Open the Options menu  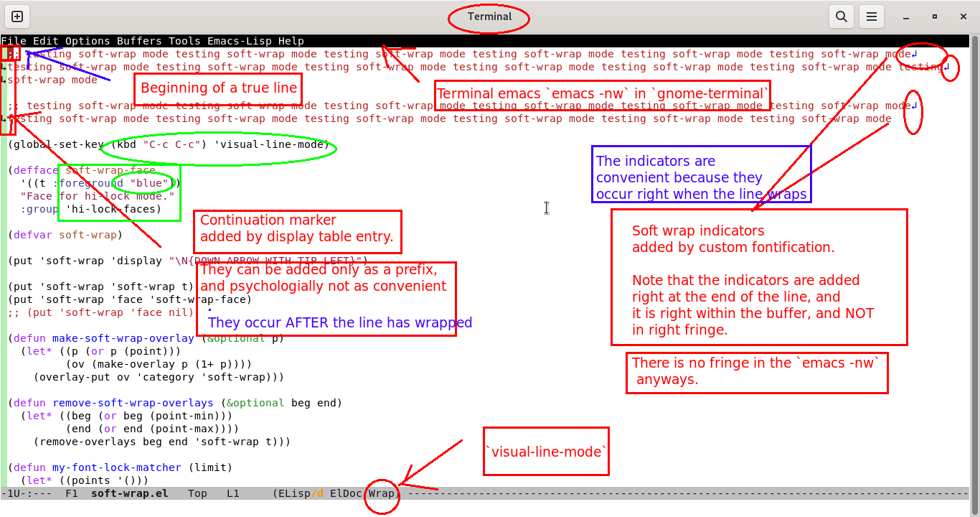(88, 41)
